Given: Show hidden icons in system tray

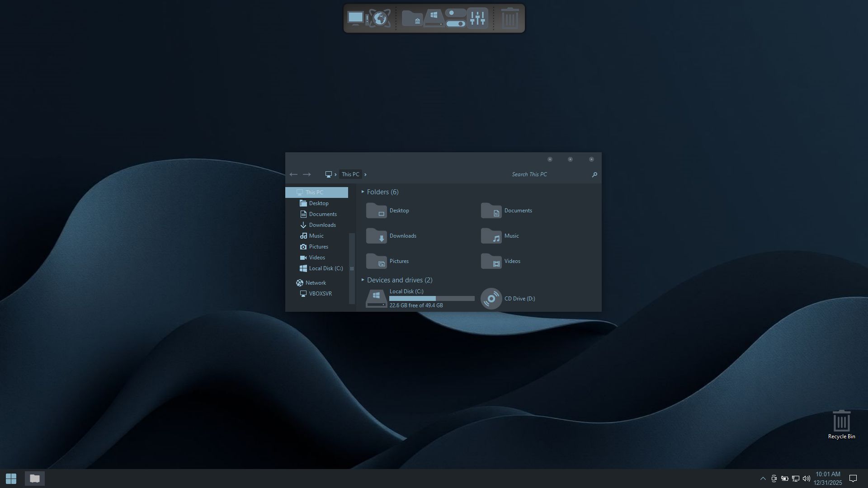Looking at the screenshot, I should (x=763, y=479).
